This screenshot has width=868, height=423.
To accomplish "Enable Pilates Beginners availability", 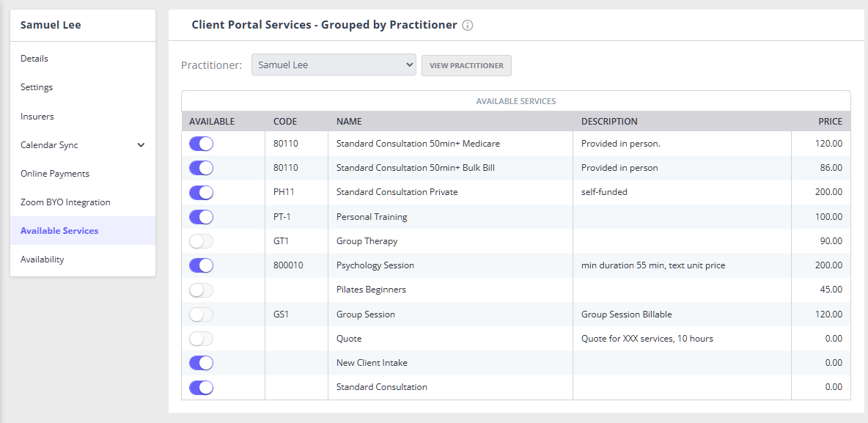I will pos(201,290).
